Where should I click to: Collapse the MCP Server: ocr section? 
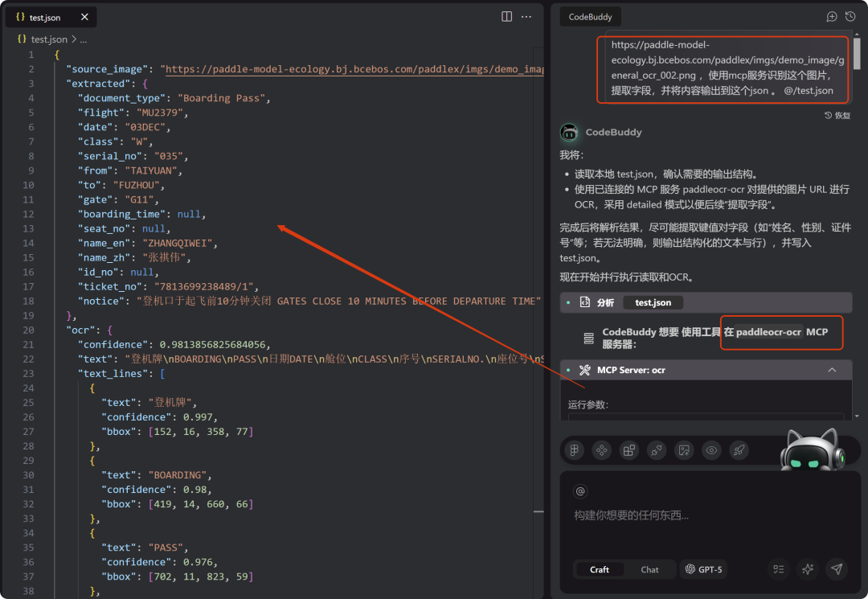pyautogui.click(x=832, y=370)
